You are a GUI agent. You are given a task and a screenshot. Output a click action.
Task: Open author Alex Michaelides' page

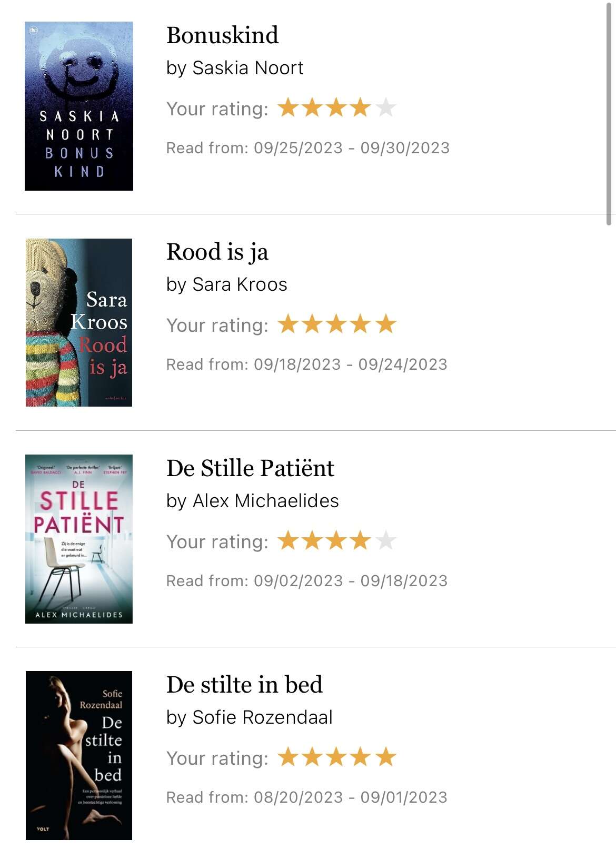pyautogui.click(x=265, y=501)
